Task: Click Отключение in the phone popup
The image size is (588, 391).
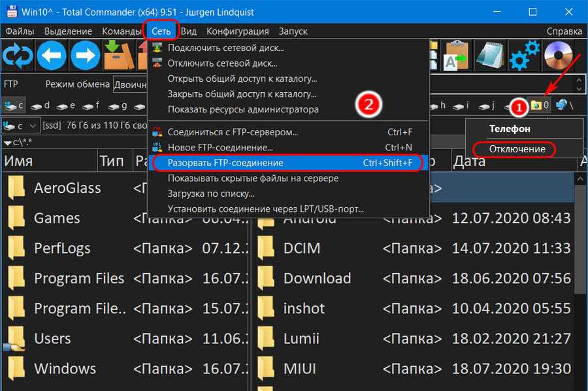Action: point(517,149)
